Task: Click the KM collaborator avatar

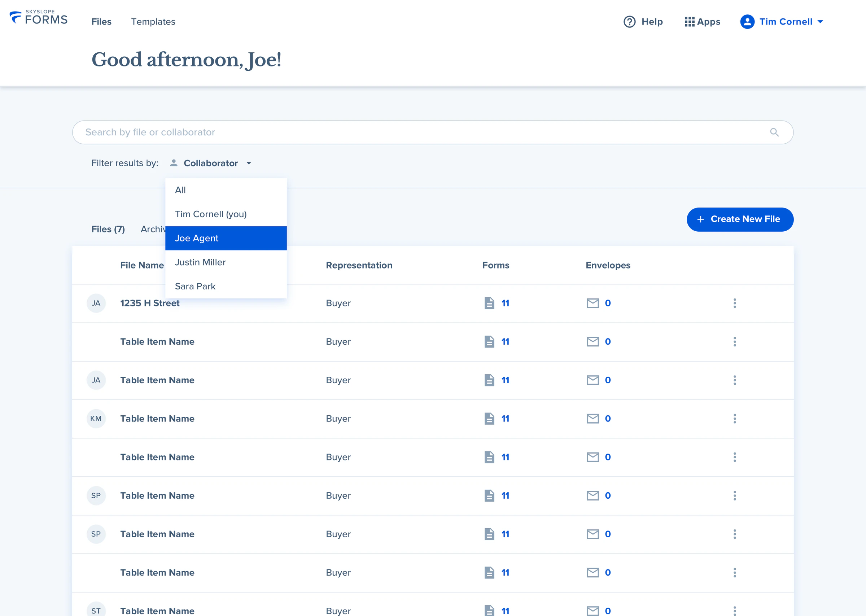Action: tap(96, 418)
